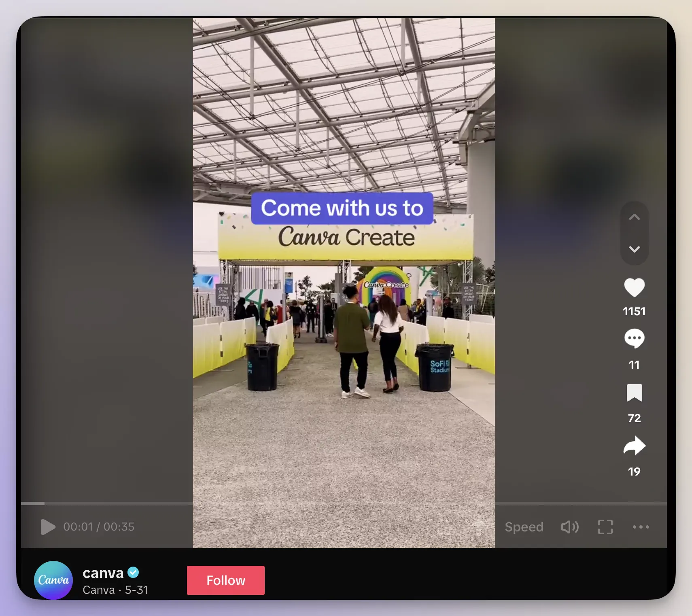
Task: Enter fullscreen with the fullscreen icon
Action: point(605,527)
